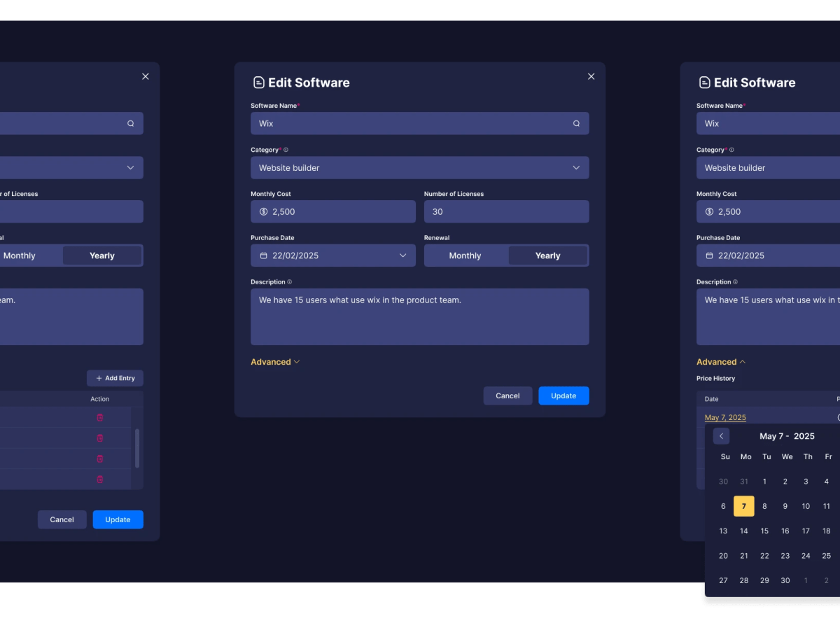Click the Edit Software title icon in center dialog
The image size is (840, 630).
[258, 83]
